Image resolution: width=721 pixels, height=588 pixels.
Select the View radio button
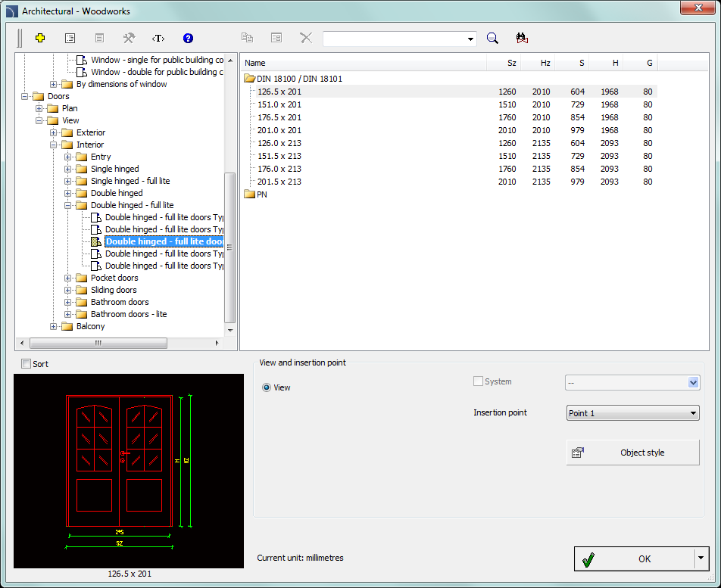[x=267, y=387]
